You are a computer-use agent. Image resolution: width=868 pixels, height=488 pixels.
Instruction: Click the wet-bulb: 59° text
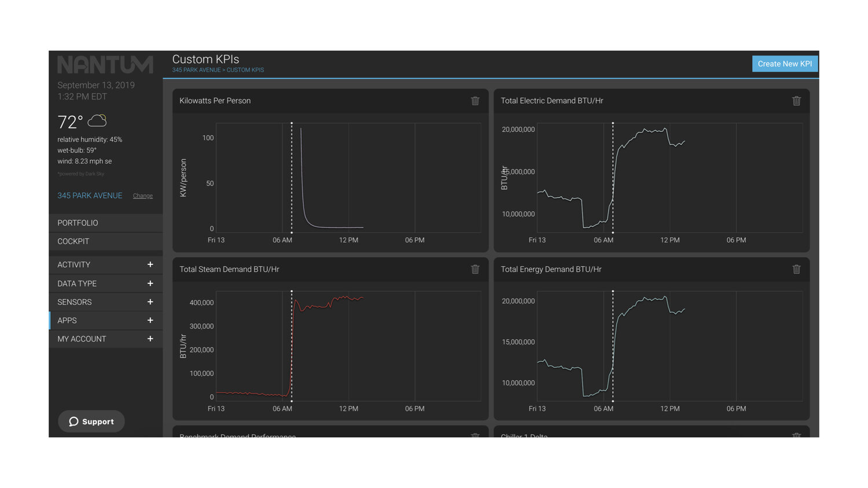click(x=77, y=150)
